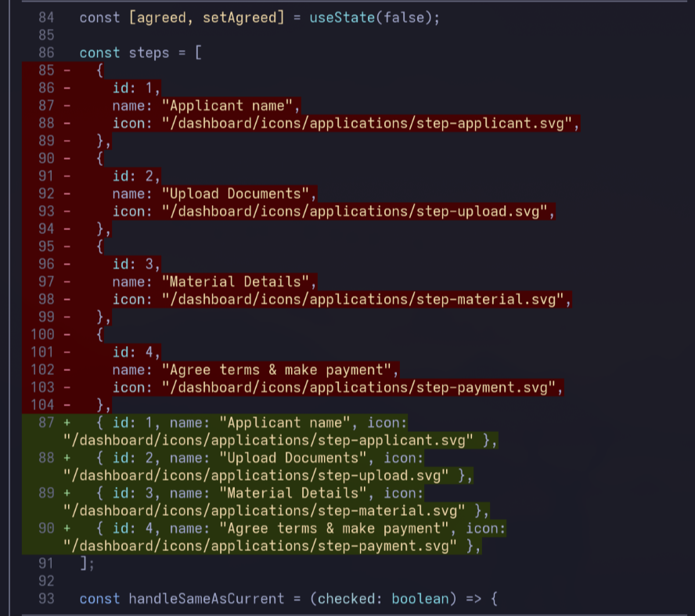The image size is (695, 616).
Task: Click added line 87 with id: 1
Action: pyautogui.click(x=251, y=423)
